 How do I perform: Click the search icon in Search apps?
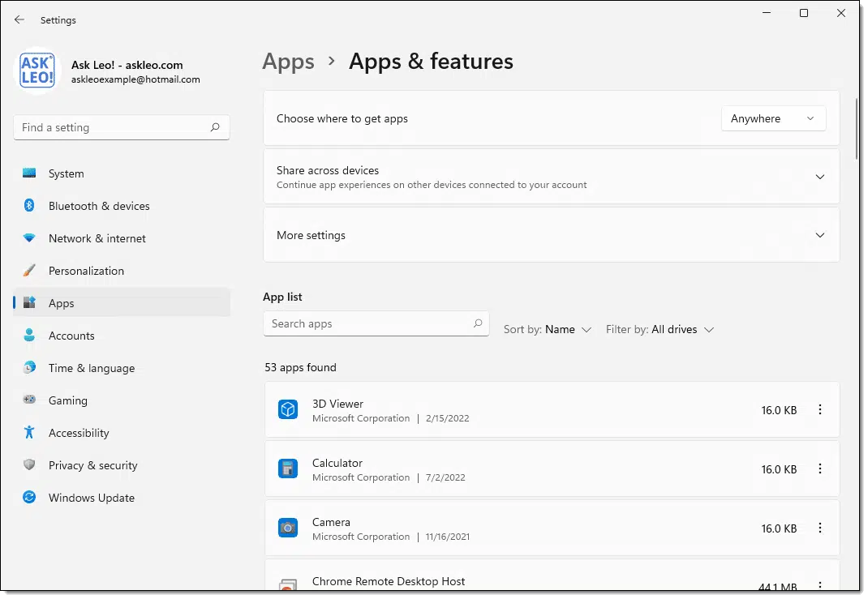click(x=478, y=323)
